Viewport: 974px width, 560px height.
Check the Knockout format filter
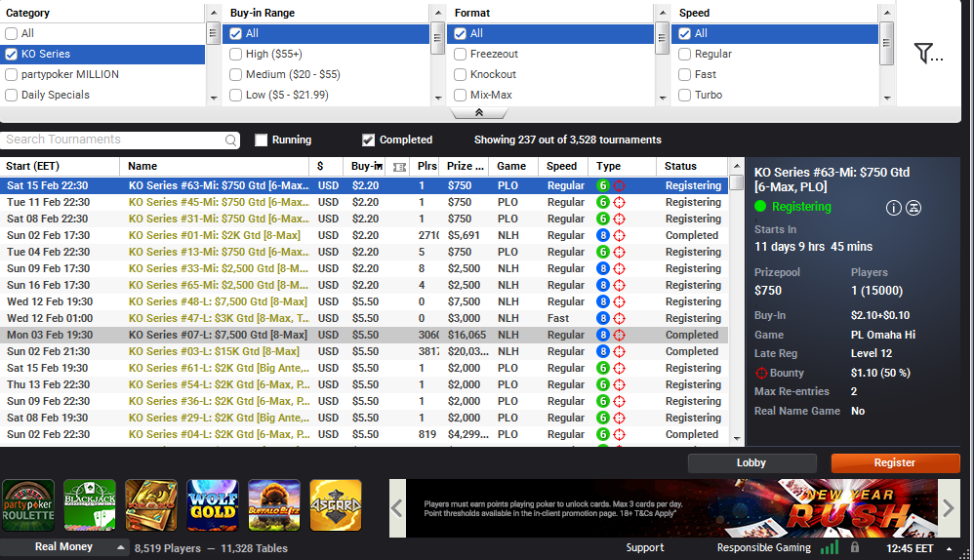[x=461, y=74]
